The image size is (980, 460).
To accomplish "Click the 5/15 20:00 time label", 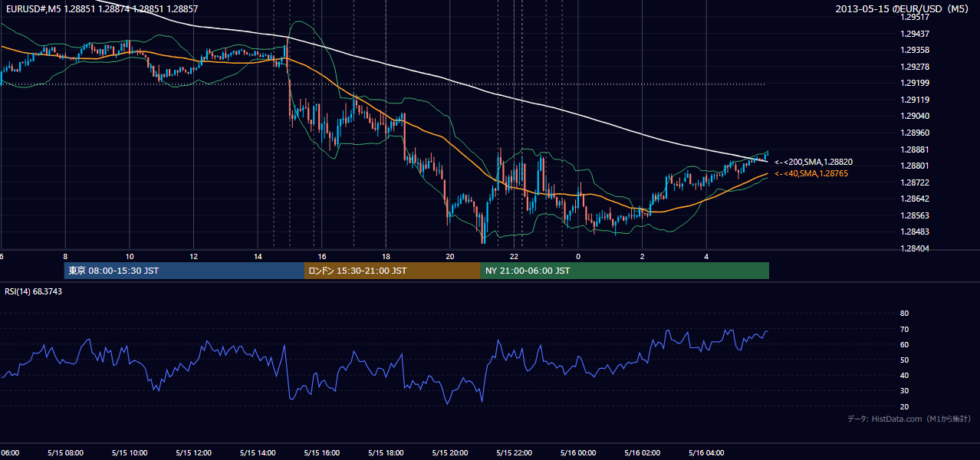I will point(450,453).
